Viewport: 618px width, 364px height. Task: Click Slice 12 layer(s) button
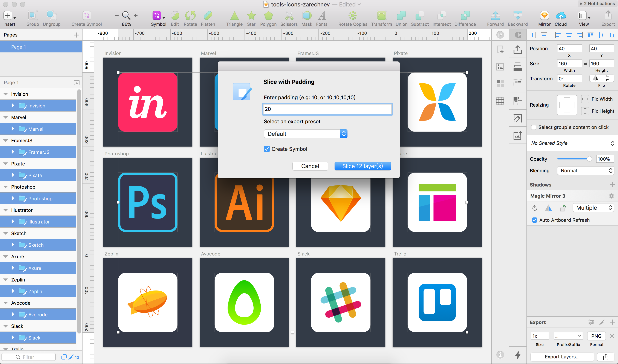[x=363, y=166]
